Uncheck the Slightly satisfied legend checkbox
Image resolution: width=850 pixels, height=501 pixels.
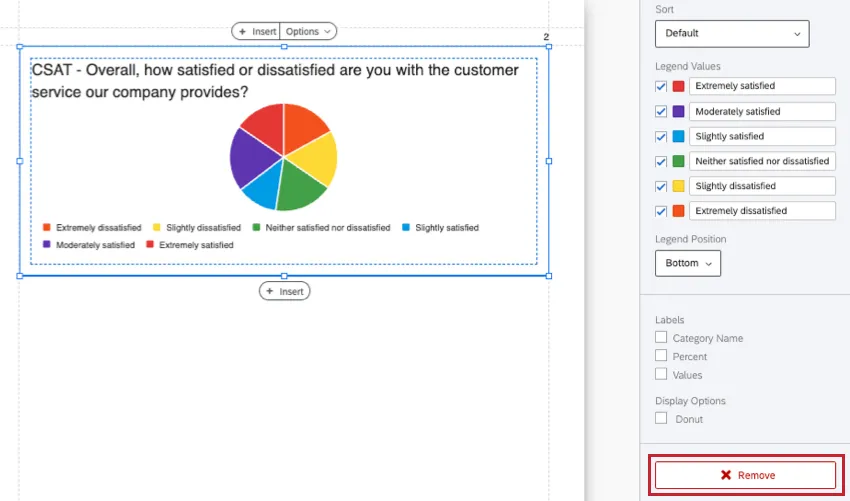coord(661,136)
